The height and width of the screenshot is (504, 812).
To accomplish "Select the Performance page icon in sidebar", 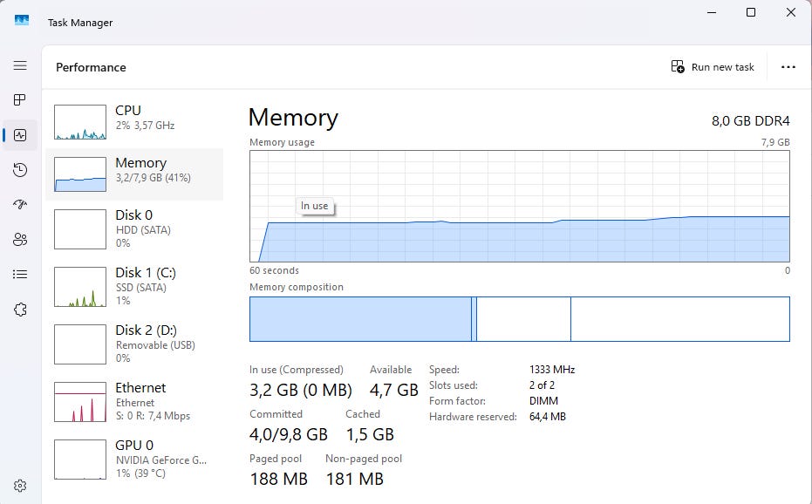I will click(x=20, y=135).
